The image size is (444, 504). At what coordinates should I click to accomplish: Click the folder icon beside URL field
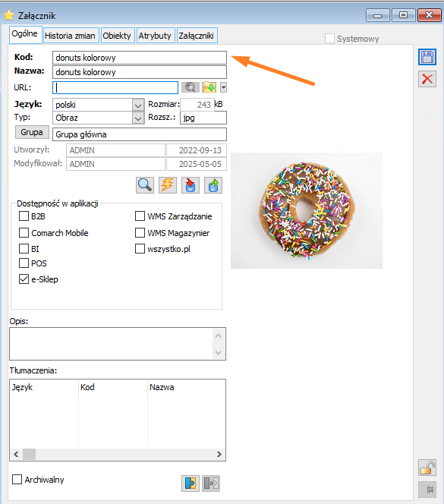tap(209, 87)
